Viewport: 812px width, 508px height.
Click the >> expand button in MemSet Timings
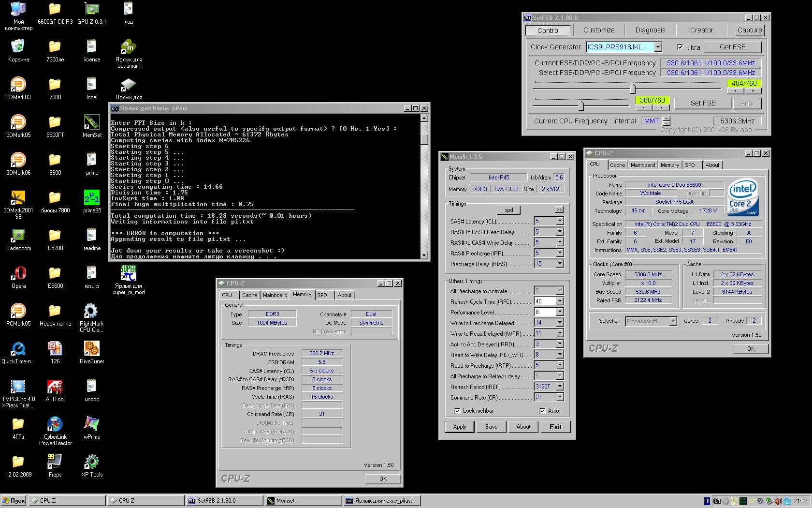click(x=559, y=210)
